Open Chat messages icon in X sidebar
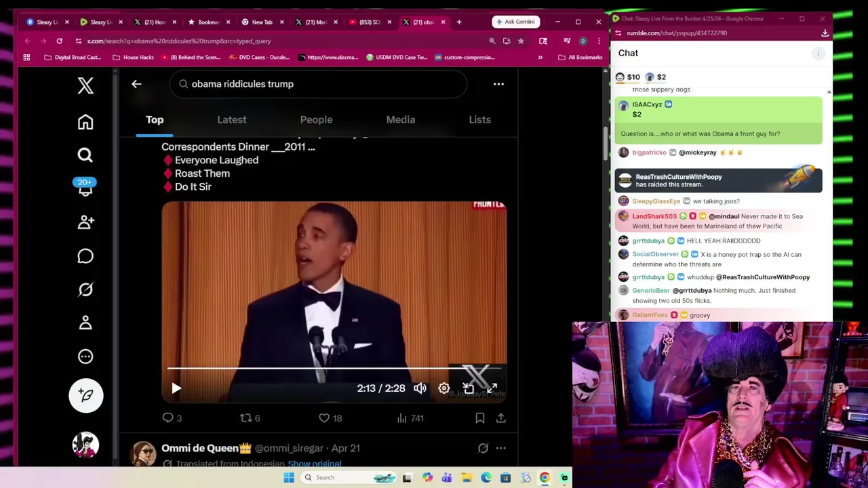The width and height of the screenshot is (868, 488). 85,256
